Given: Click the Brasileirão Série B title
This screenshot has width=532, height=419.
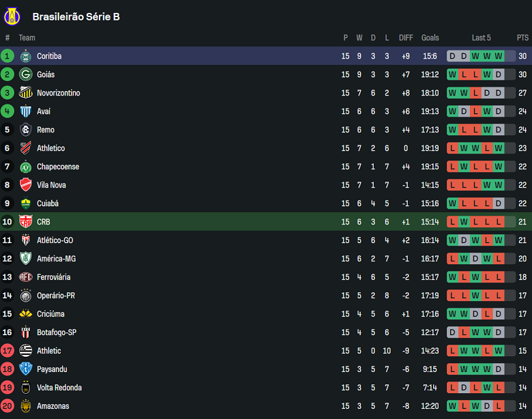Looking at the screenshot, I should (x=76, y=16).
